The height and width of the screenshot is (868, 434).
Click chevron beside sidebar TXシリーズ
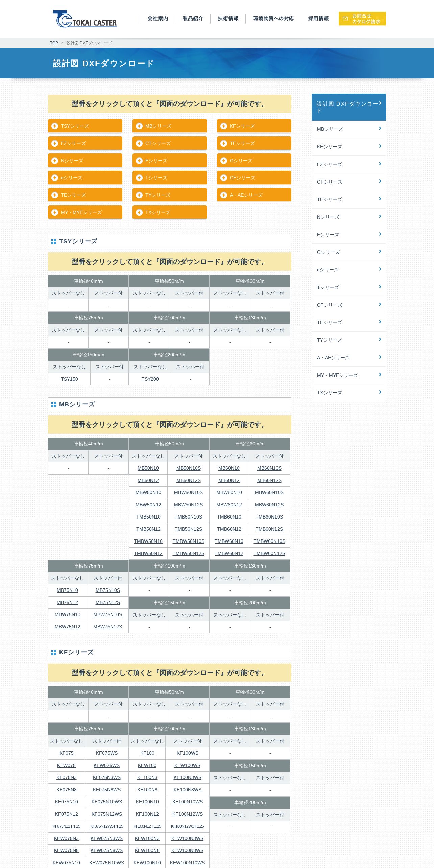tap(380, 392)
